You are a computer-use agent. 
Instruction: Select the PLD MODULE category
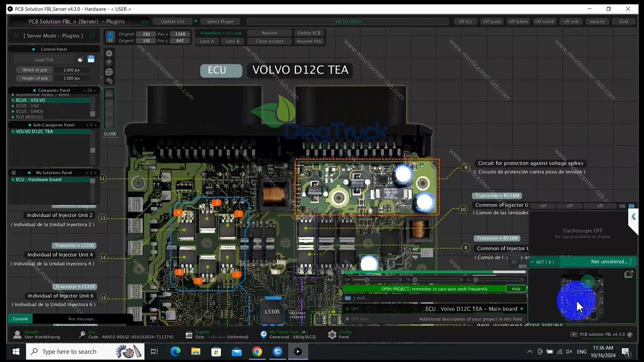[x=50, y=117]
